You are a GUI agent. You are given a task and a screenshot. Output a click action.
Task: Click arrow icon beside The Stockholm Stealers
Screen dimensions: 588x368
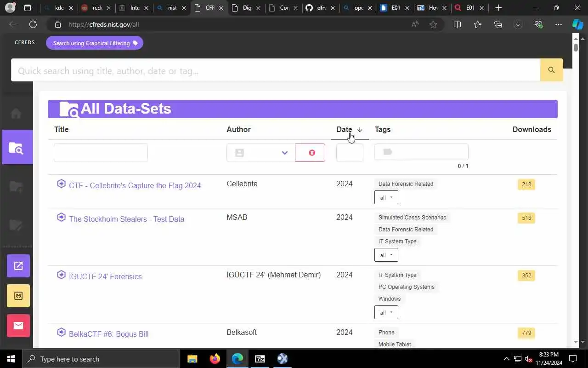coord(61,217)
